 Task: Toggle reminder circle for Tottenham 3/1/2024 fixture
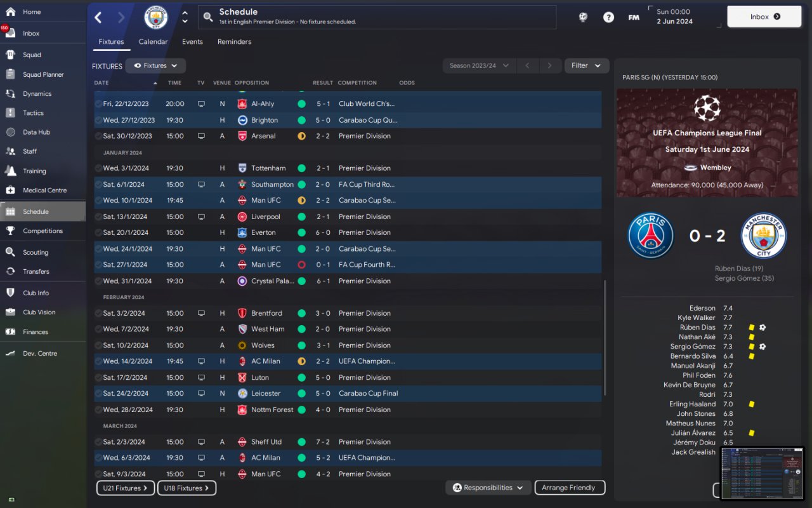tap(98, 168)
